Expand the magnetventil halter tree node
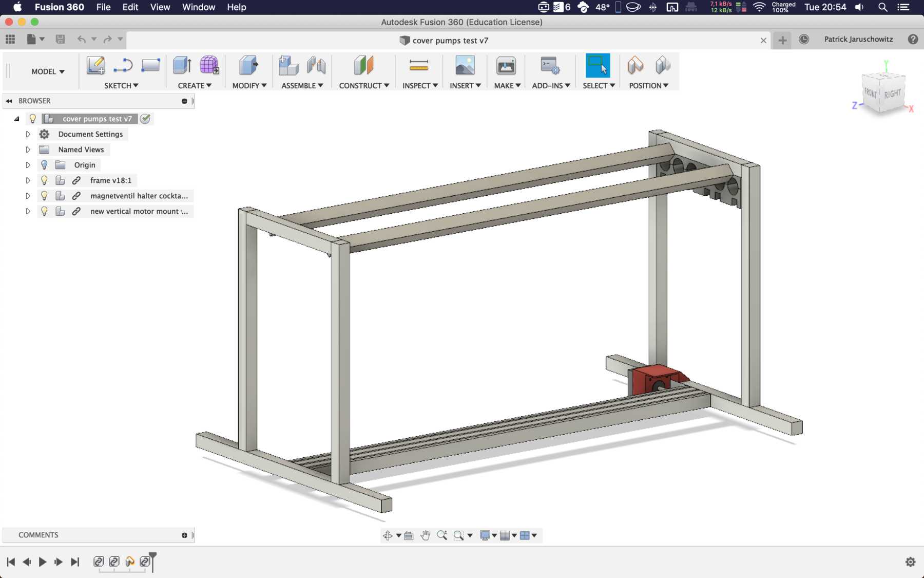 pyautogui.click(x=28, y=196)
